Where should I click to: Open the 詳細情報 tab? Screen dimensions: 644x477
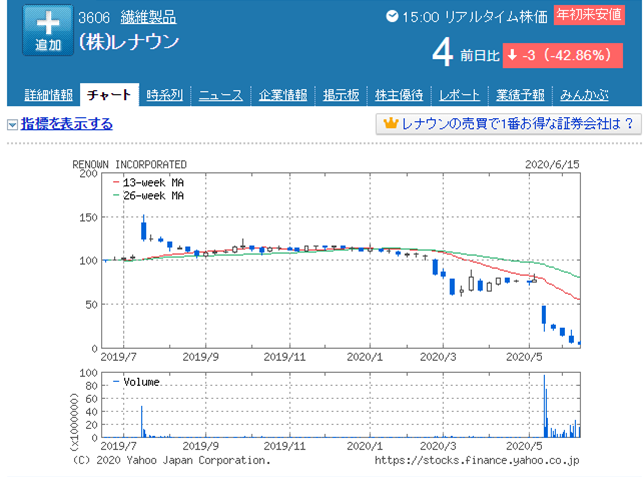(x=48, y=95)
